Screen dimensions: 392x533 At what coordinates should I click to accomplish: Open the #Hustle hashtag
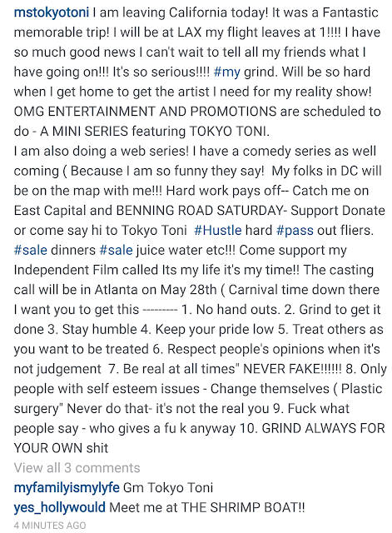tap(218, 230)
